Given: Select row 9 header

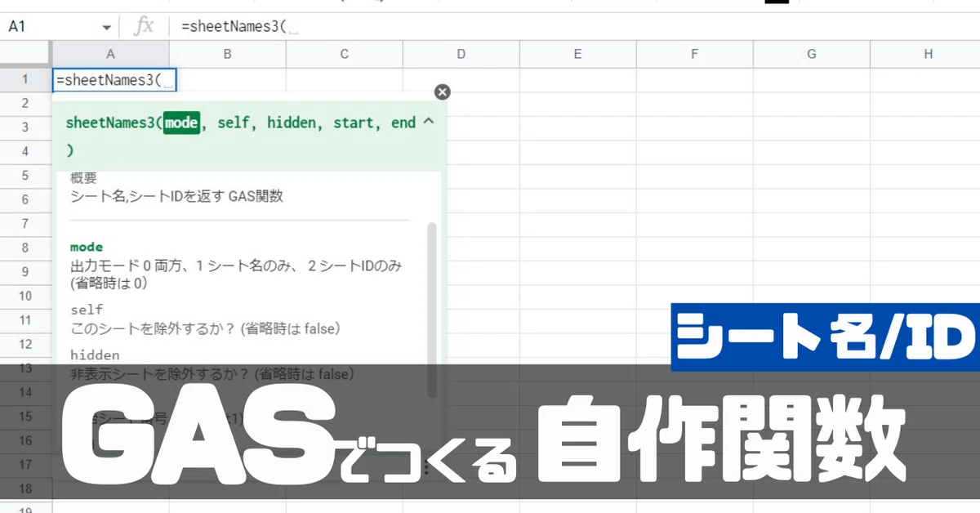Looking at the screenshot, I should [x=26, y=271].
